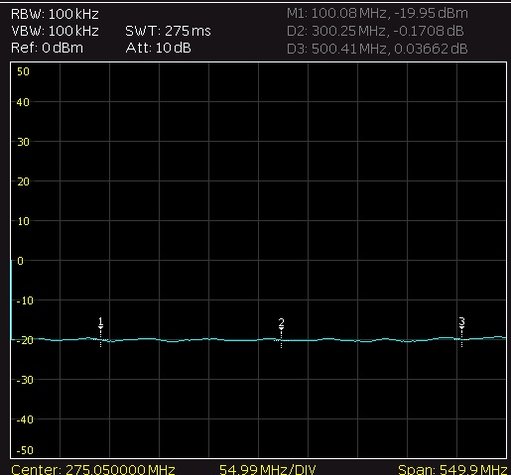Click the RBW 100 kHz setting
Image resolution: width=511 pixels, height=475 pixels.
(x=55, y=14)
